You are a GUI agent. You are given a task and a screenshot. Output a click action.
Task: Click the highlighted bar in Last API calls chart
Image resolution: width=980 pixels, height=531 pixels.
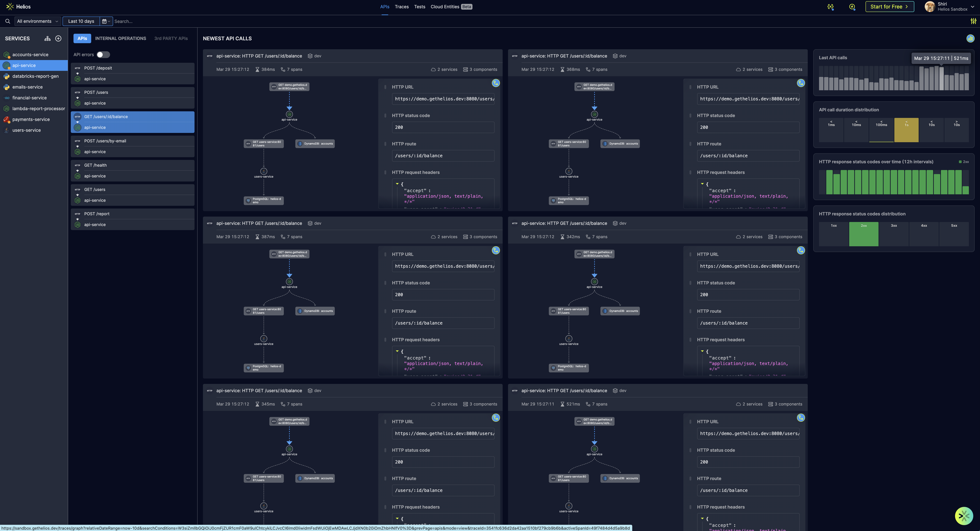pyautogui.click(x=941, y=79)
